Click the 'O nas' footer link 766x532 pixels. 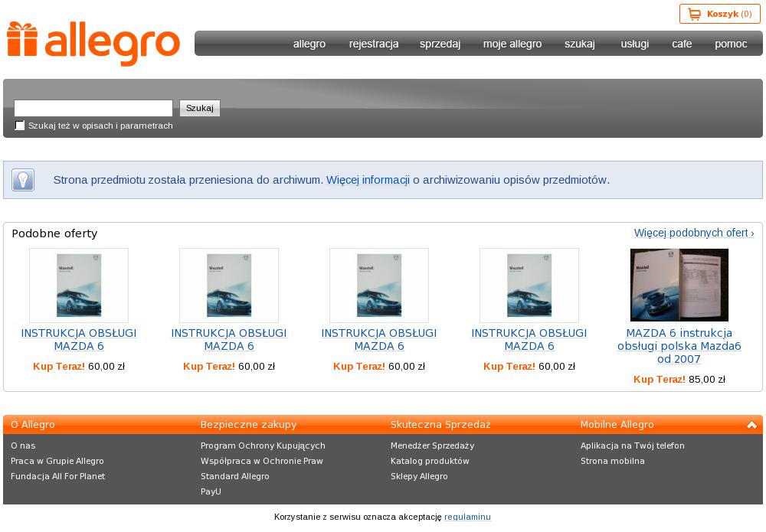point(23,446)
